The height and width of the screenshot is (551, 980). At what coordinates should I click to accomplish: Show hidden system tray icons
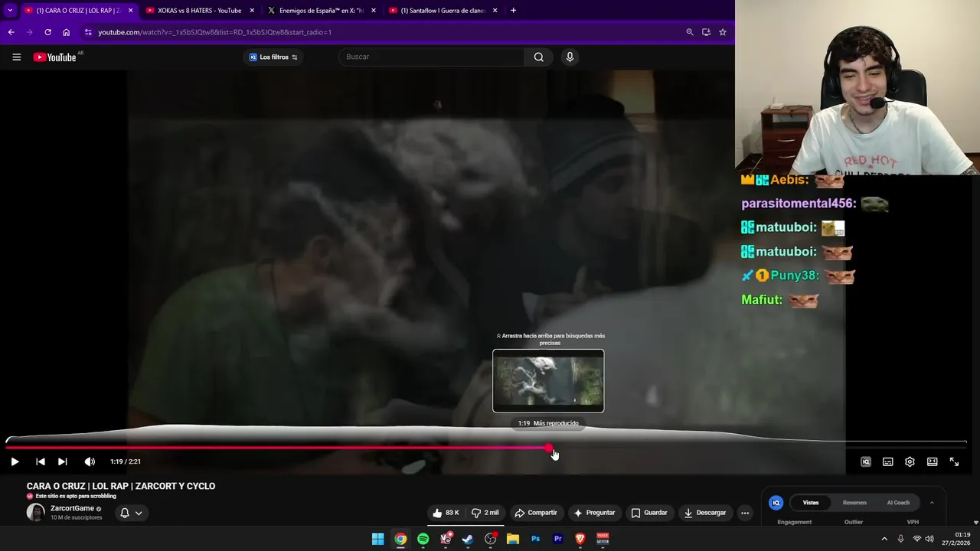click(x=884, y=539)
